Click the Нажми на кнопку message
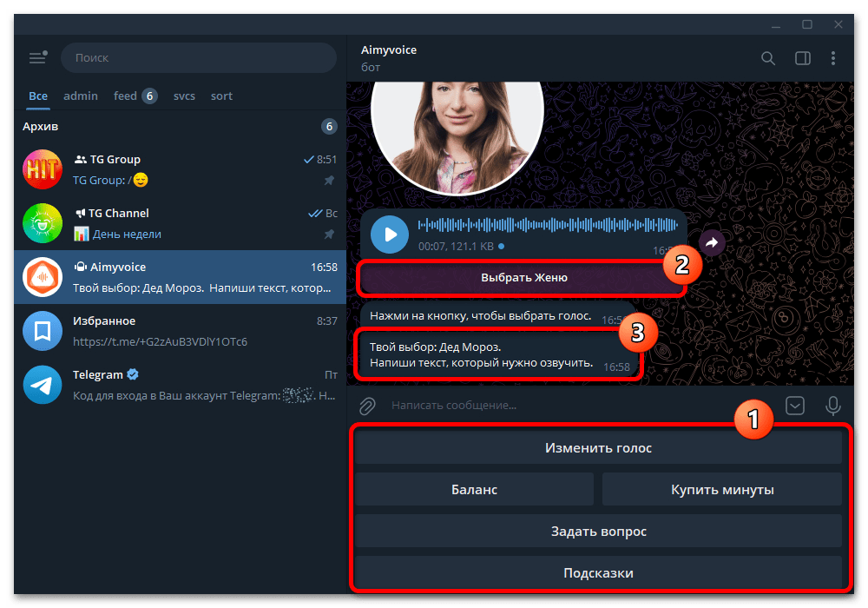This screenshot has height=608, width=868. (x=497, y=315)
